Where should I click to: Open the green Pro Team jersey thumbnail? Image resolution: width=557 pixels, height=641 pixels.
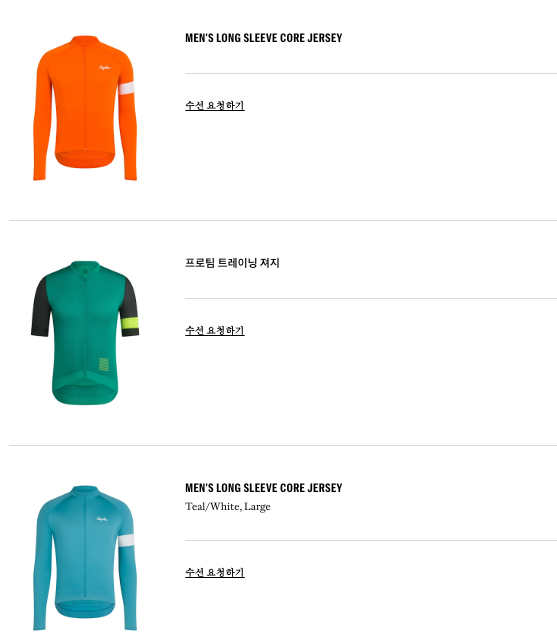pyautogui.click(x=85, y=333)
